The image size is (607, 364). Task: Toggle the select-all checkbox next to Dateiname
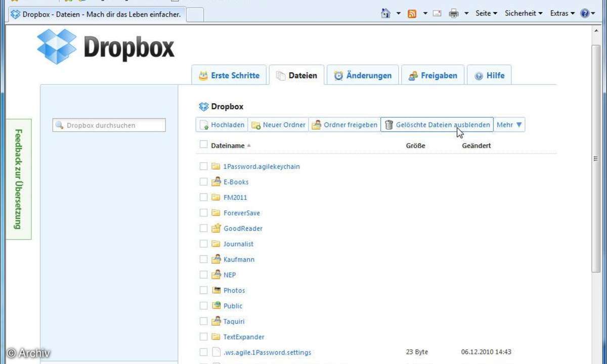click(203, 145)
